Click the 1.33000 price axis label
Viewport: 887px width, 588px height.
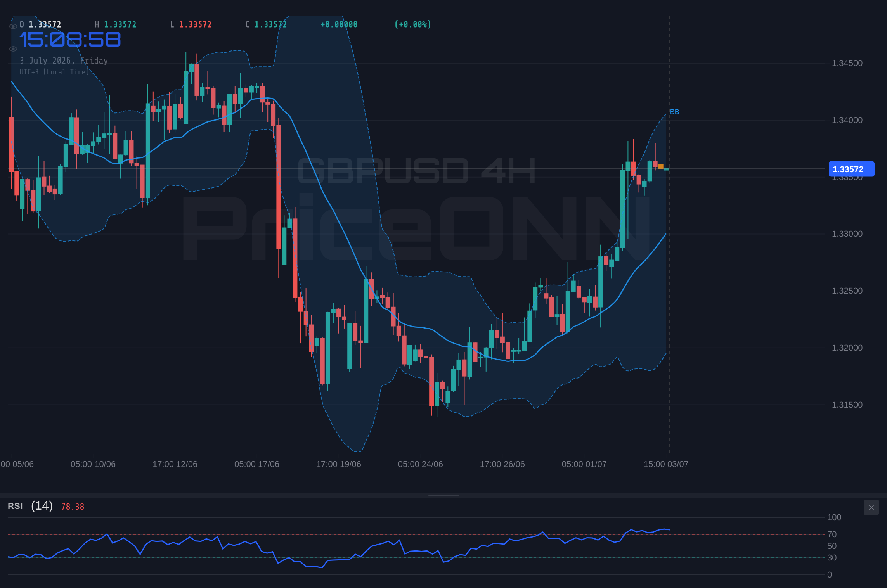847,234
